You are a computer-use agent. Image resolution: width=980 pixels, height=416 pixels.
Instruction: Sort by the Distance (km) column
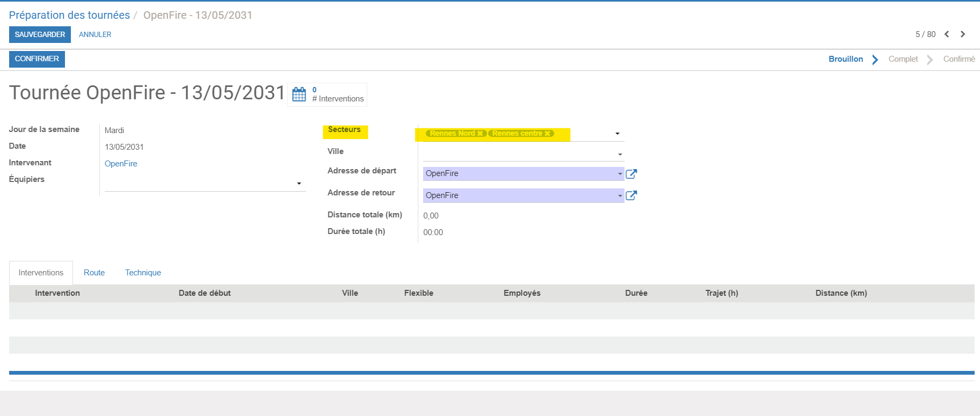[x=841, y=293]
